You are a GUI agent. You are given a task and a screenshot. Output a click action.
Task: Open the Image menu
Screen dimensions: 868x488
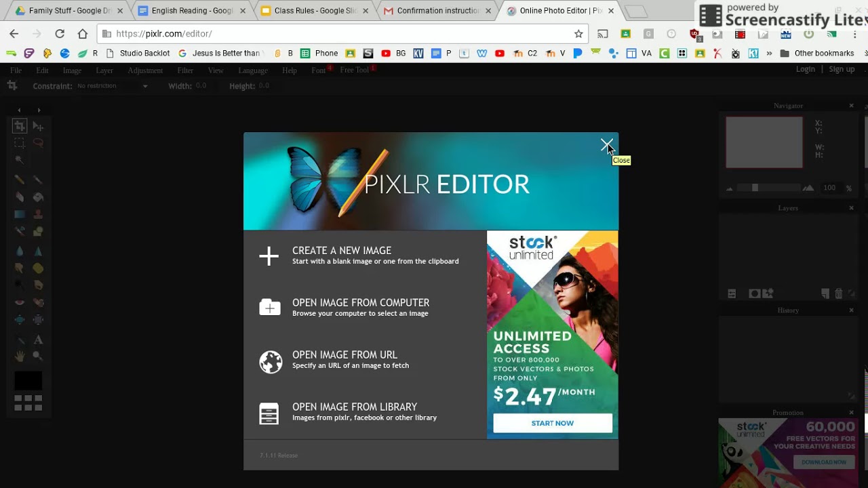pos(72,70)
